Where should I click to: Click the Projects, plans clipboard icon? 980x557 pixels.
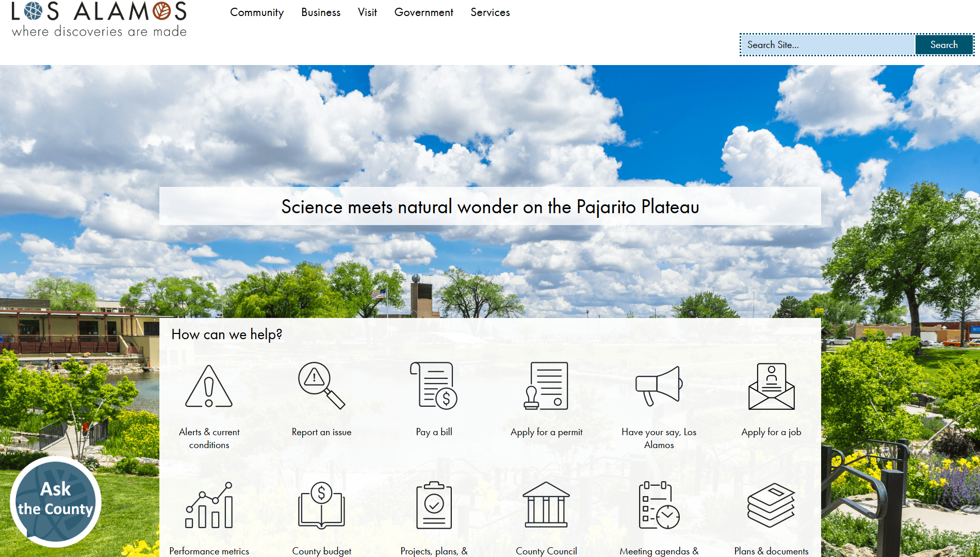click(434, 505)
